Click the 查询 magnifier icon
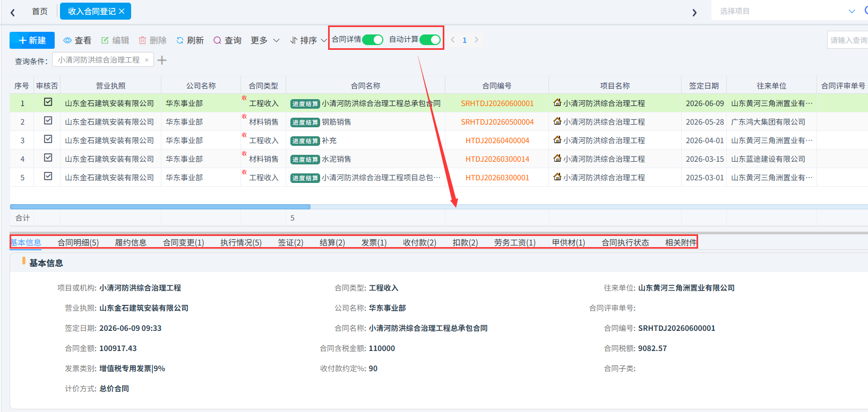This screenshot has width=868, height=412. 217,40
